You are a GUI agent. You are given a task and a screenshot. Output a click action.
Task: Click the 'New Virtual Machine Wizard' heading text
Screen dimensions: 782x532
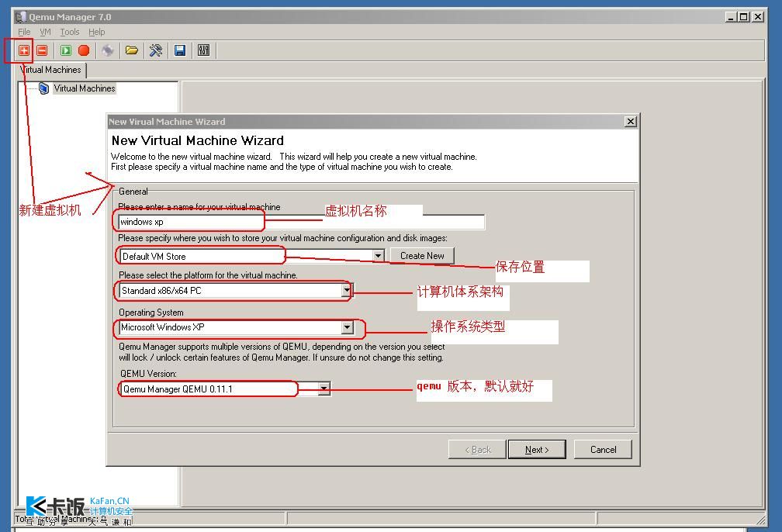[x=198, y=140]
